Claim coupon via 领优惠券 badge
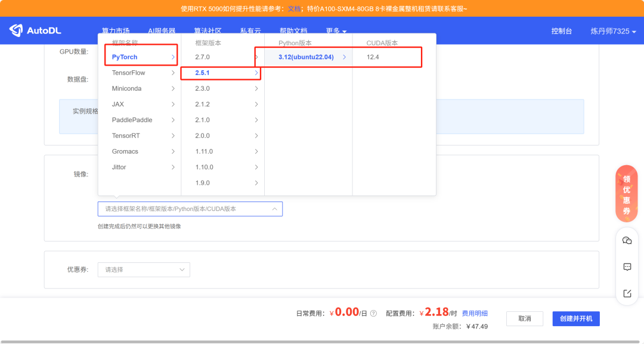 (626, 194)
